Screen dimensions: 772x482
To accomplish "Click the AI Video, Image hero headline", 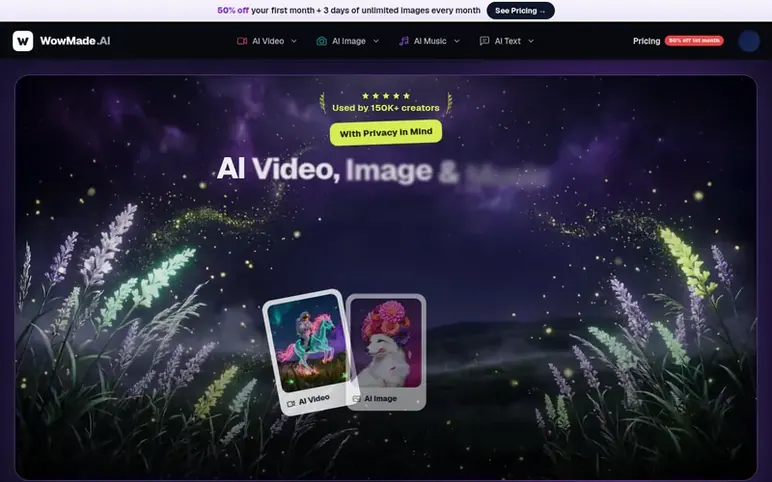I will pos(383,170).
